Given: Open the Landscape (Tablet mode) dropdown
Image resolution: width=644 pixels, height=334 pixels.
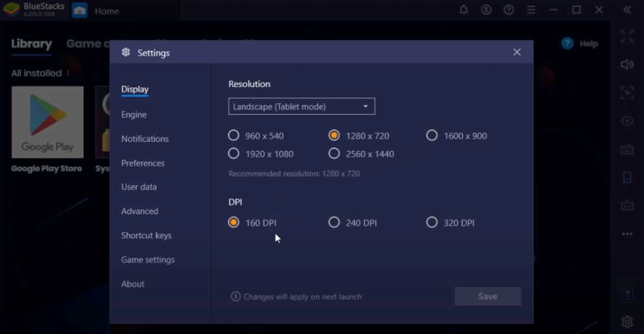Looking at the screenshot, I should [301, 107].
